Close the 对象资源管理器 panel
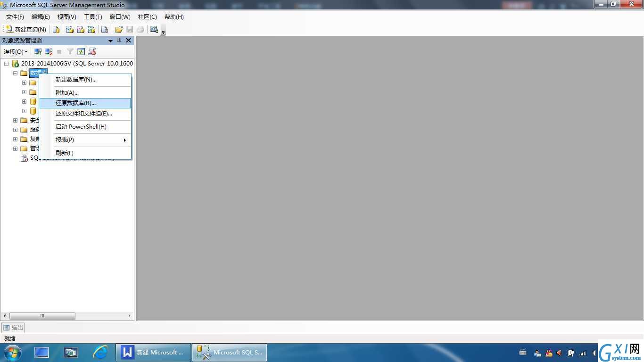 point(128,41)
